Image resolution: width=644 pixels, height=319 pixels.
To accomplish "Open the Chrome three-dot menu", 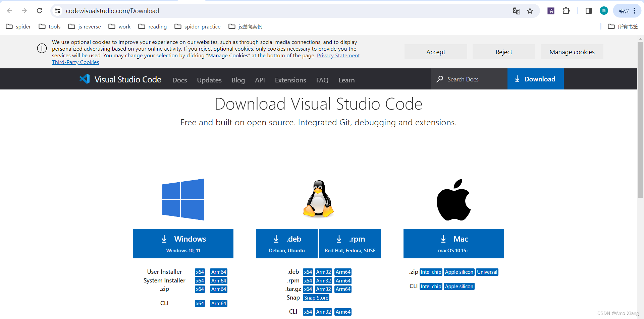I will [x=634, y=11].
